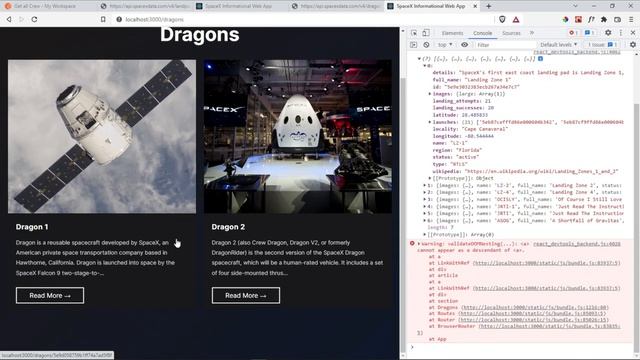Clear the console
This screenshot has height=360, width=640.
click(x=426, y=44)
